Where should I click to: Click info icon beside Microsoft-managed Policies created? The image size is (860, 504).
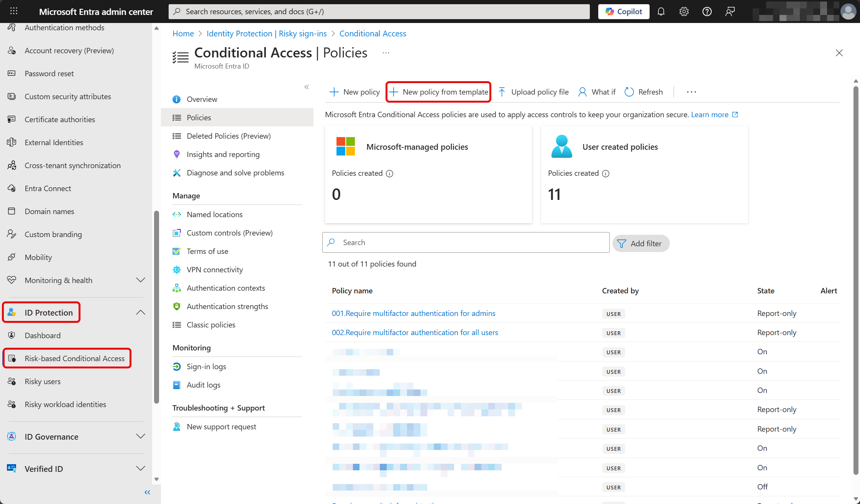389,173
